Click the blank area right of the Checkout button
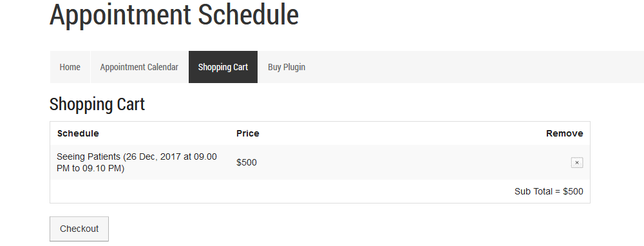644x246 pixels. pyautogui.click(x=349, y=229)
